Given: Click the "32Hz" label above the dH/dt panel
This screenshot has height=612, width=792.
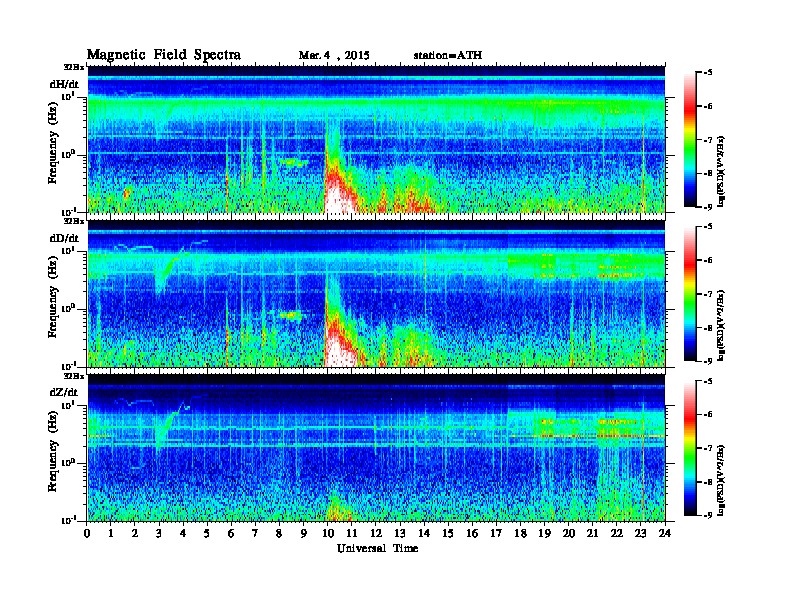Looking at the screenshot, I should 74,67.
